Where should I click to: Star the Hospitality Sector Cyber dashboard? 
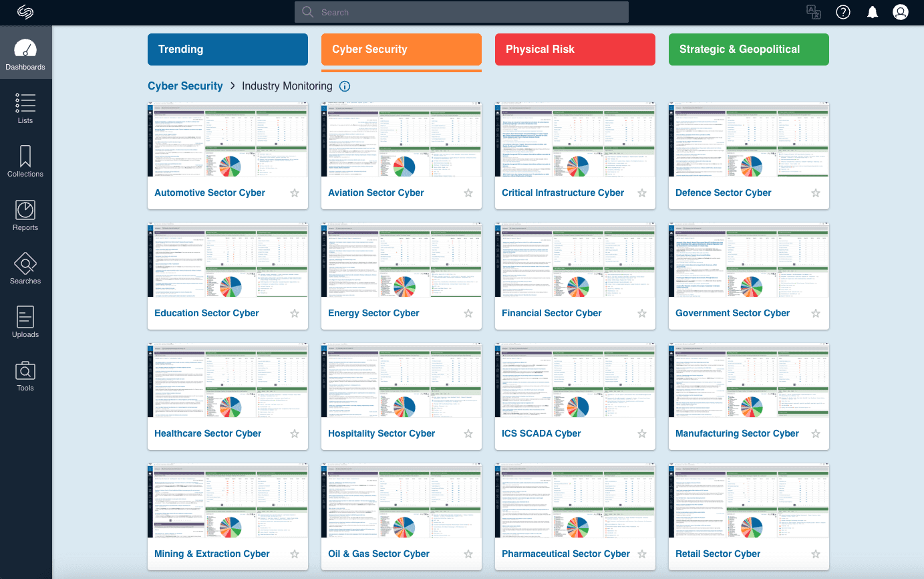pos(468,434)
